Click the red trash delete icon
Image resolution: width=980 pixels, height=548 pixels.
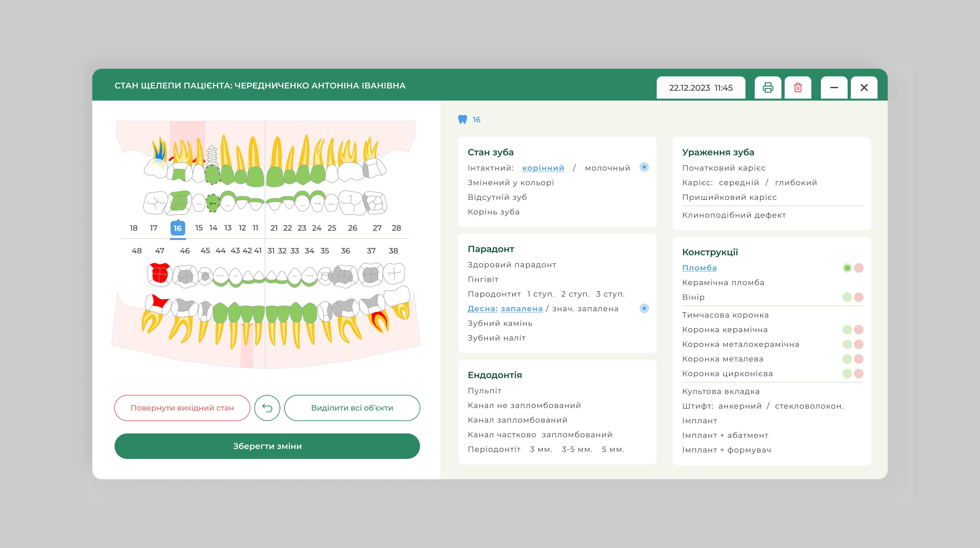(798, 88)
